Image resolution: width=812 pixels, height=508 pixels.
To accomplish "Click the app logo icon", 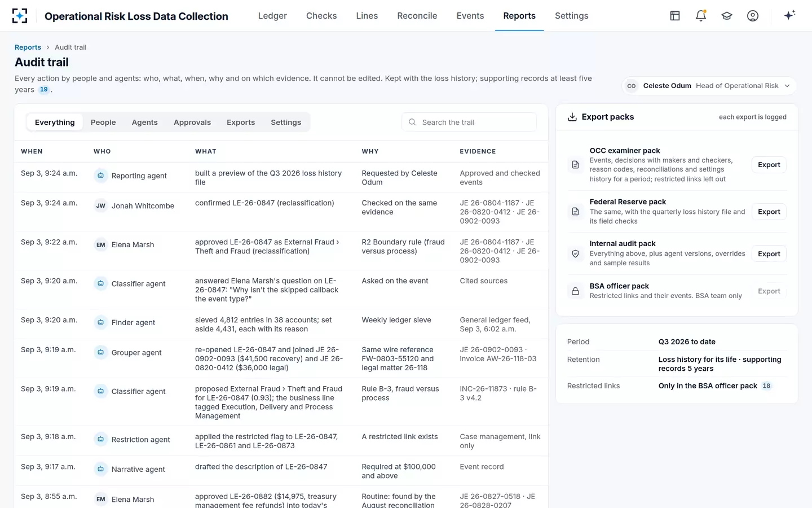I will pyautogui.click(x=20, y=16).
